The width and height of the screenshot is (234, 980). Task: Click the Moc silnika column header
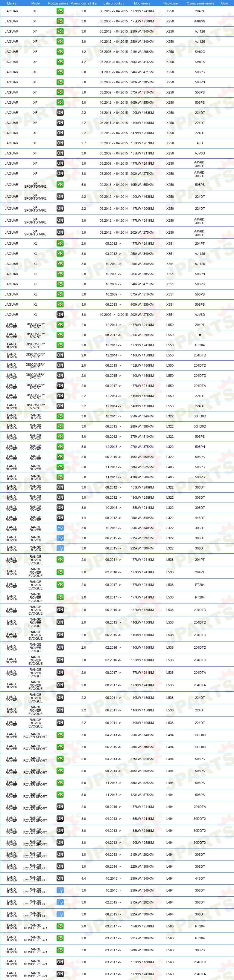pyautogui.click(x=142, y=3)
